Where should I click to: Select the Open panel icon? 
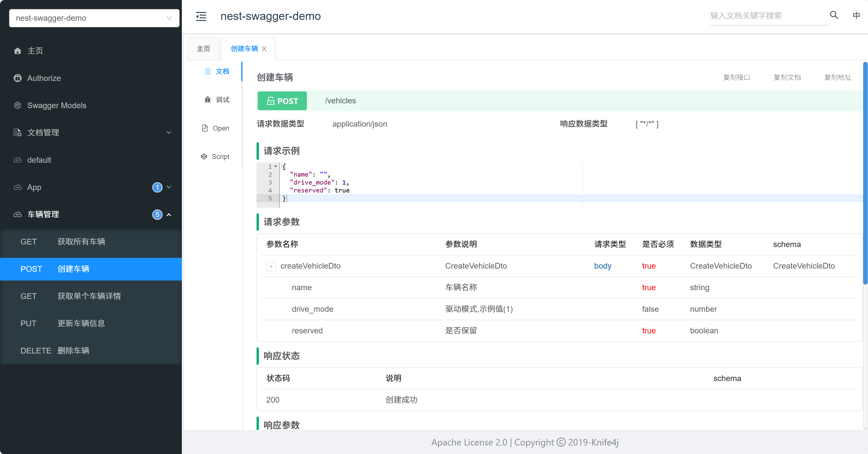click(x=205, y=128)
